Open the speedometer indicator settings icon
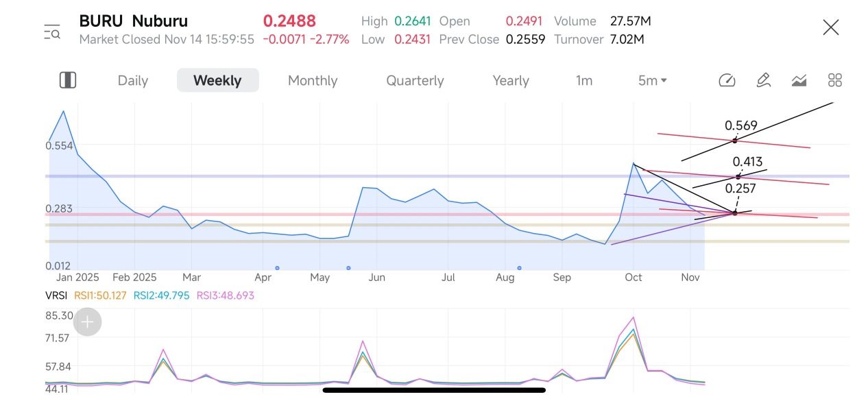Image resolution: width=868 pixels, height=401 pixels. [x=727, y=80]
